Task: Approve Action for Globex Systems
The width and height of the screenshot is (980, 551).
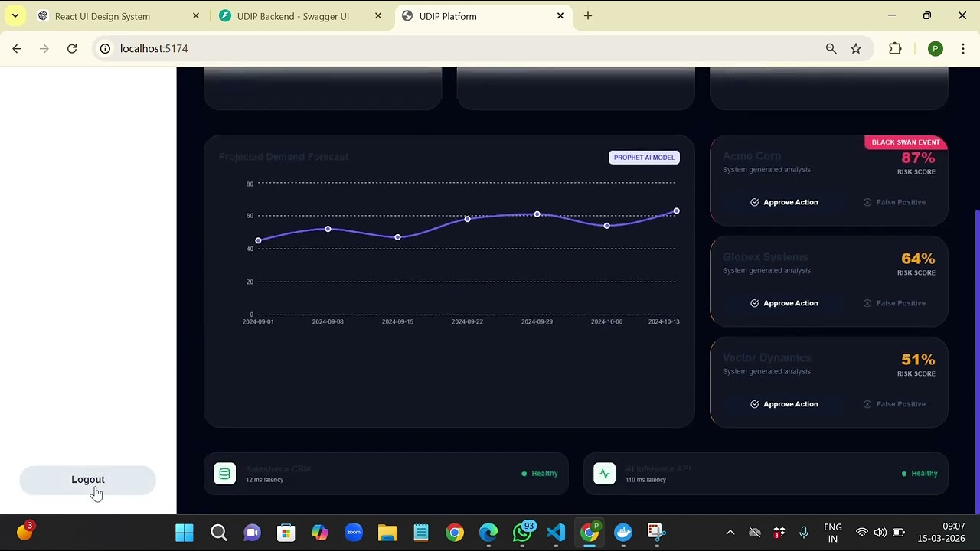Action: click(784, 303)
